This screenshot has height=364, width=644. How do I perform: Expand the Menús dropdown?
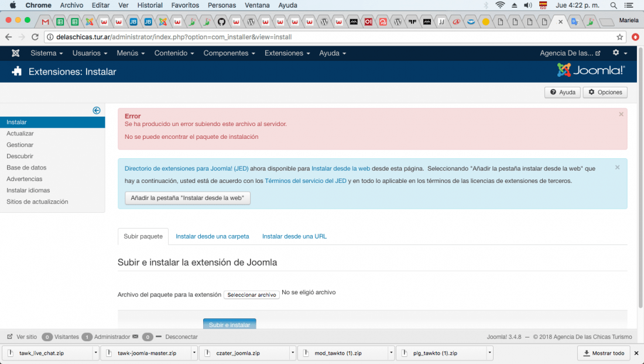tap(131, 53)
